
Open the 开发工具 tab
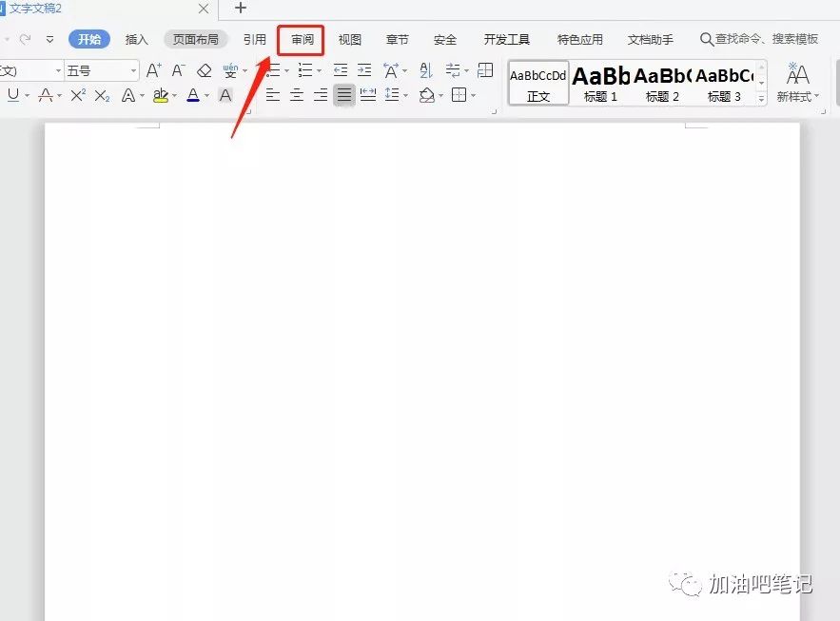[x=507, y=39]
